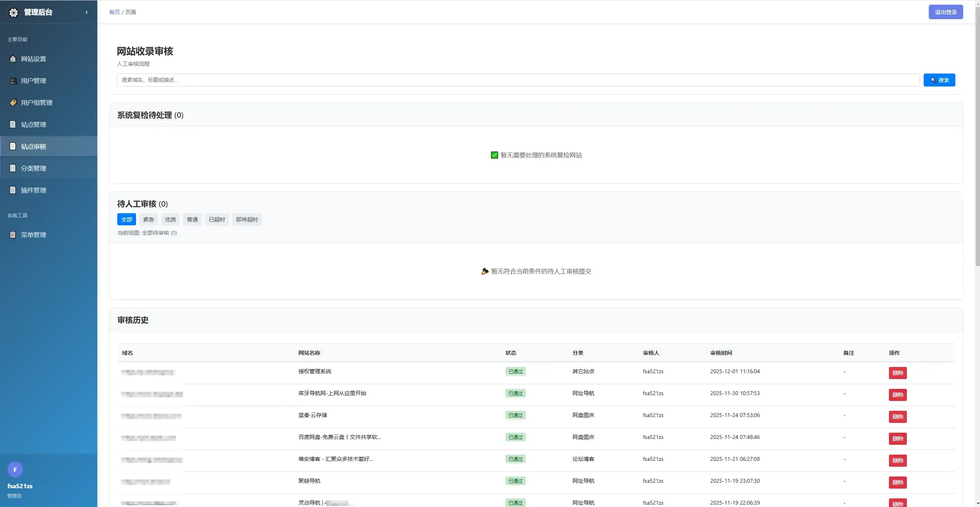Click the document icon for 插件管理
This screenshot has width=980, height=507.
tap(13, 190)
